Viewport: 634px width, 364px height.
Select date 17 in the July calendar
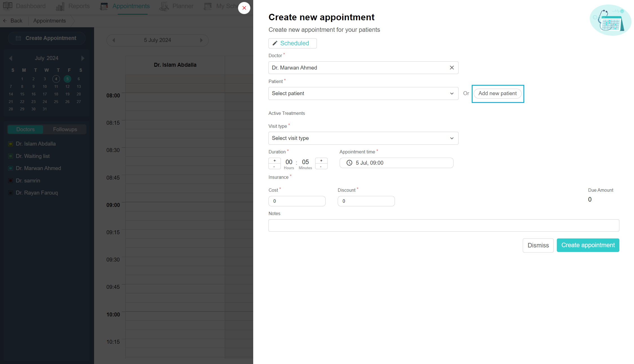pyautogui.click(x=45, y=94)
